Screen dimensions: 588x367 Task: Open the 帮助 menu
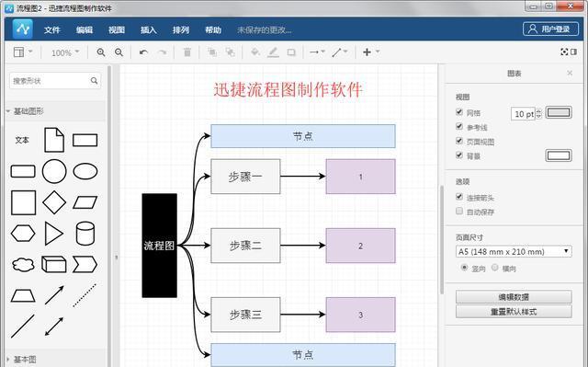pos(213,29)
